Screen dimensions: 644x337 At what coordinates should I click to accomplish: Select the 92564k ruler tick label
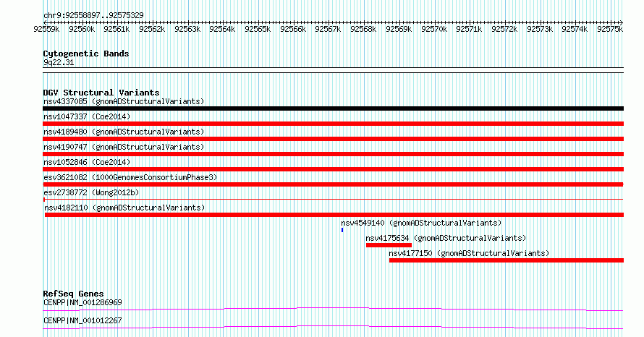coord(222,29)
